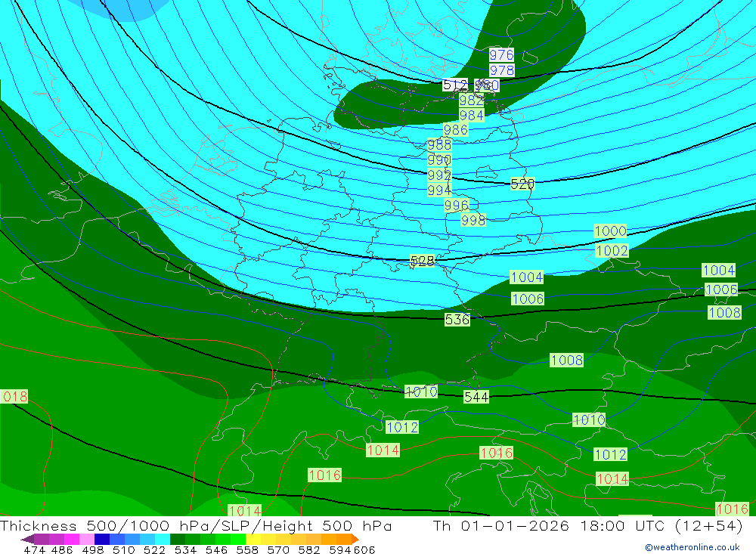Click the 536 height contour label

pos(457,319)
